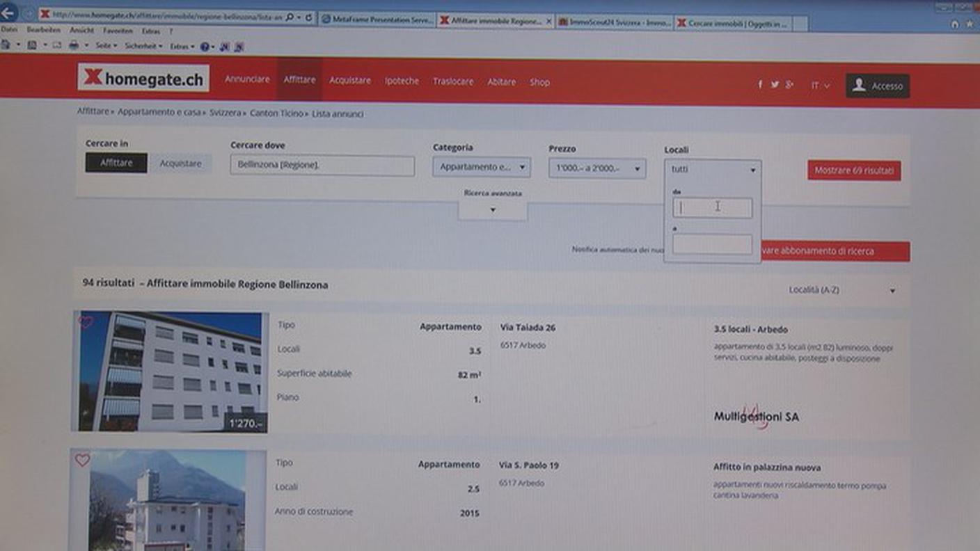Viewport: 980px width, 551px height.
Task: Open the Ipoteche navigation item
Action: click(x=402, y=81)
